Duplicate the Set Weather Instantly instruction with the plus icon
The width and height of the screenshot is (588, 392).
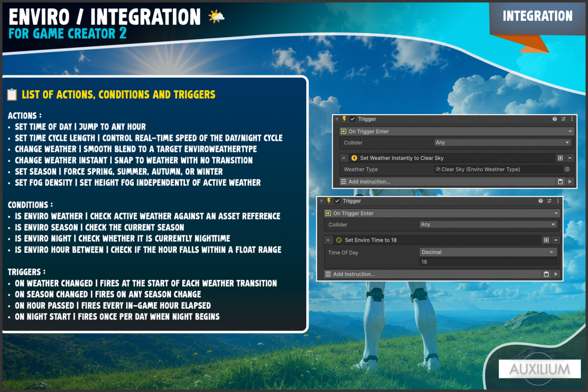click(560, 158)
